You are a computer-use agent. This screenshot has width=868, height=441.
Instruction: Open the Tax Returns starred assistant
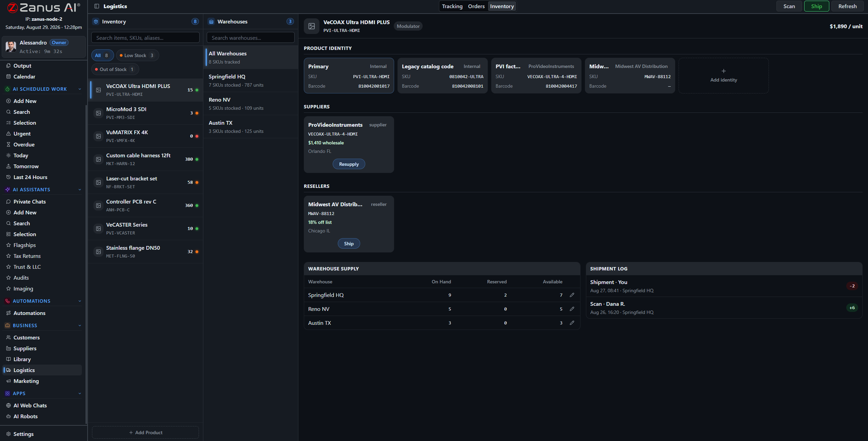point(42,256)
